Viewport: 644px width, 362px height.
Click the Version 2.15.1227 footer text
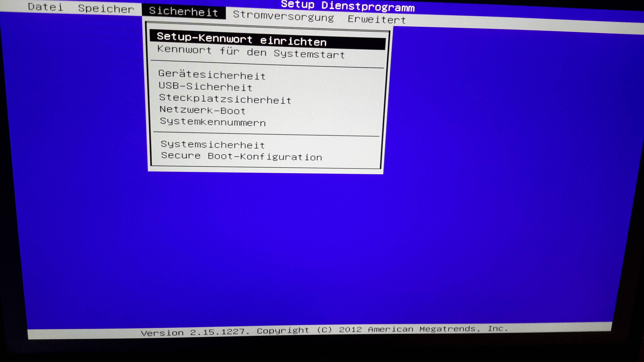[195, 332]
